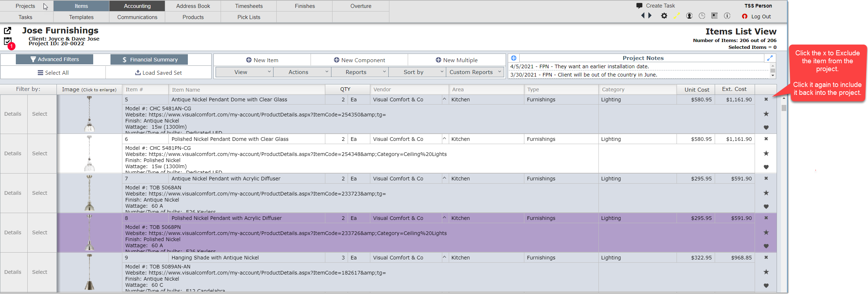Image resolution: width=868 pixels, height=295 pixels.
Task: Enlarge thumbnail image of item 5 pendant
Action: tap(89, 114)
